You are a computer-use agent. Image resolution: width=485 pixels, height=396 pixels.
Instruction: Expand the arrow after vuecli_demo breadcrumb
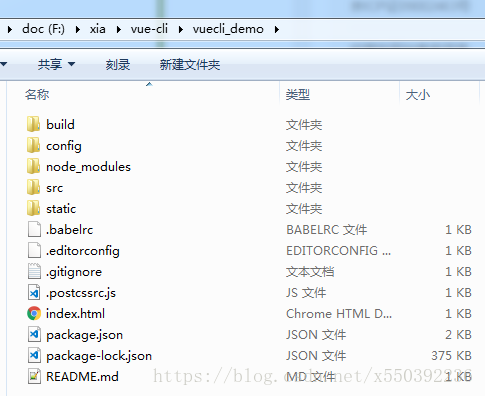(x=277, y=30)
